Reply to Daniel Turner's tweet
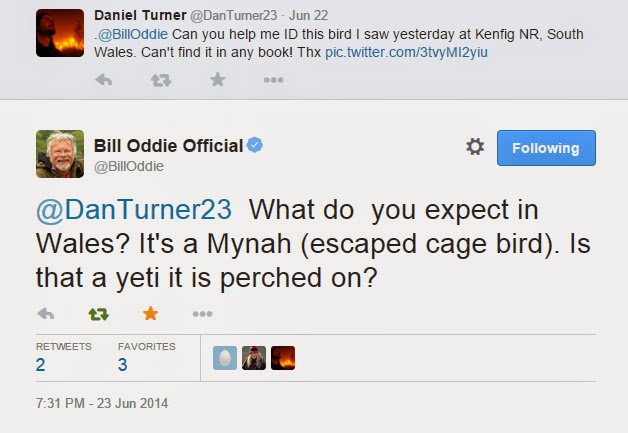The image size is (628, 433). click(x=104, y=80)
